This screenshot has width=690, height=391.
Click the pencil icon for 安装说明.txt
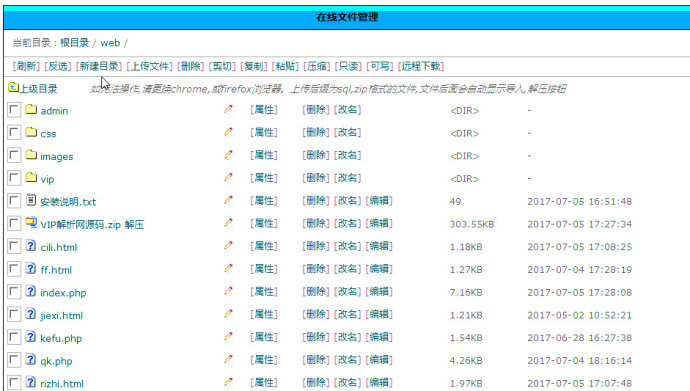pyautogui.click(x=228, y=201)
